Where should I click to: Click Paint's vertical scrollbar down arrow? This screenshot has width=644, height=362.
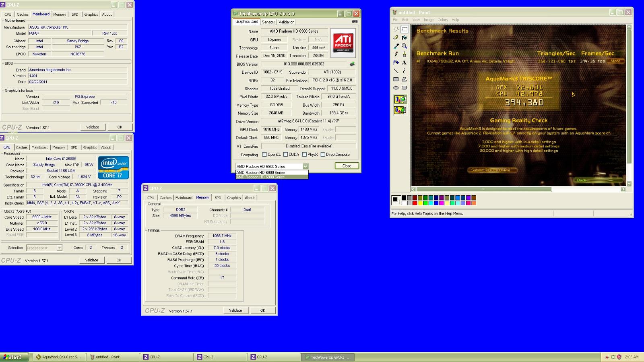coord(629,183)
